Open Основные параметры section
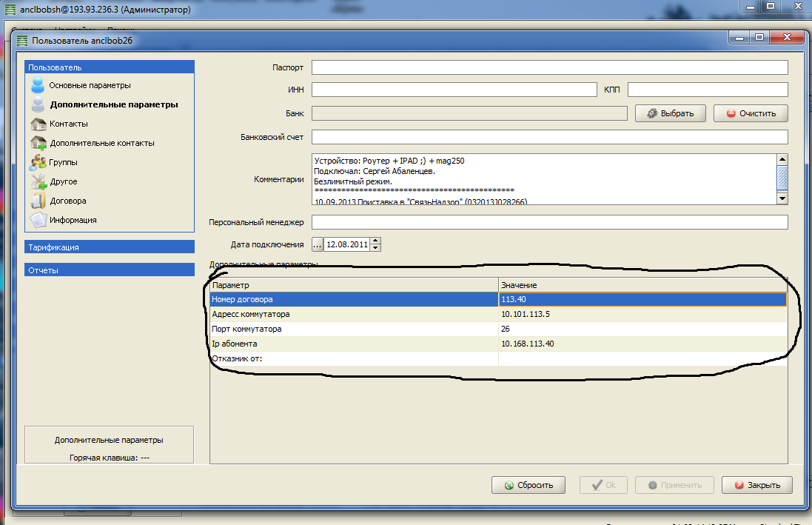812x525 pixels. pyautogui.click(x=90, y=85)
